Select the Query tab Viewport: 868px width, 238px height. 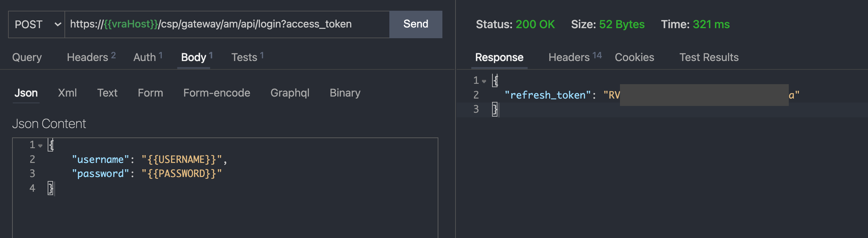pyautogui.click(x=27, y=57)
